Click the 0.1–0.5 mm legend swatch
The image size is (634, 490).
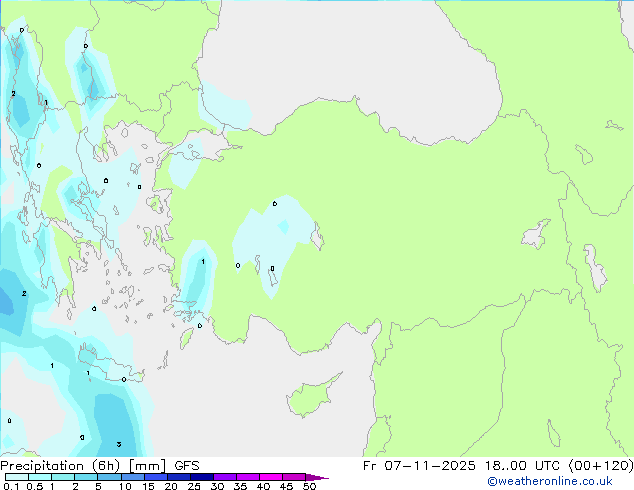tap(17, 477)
